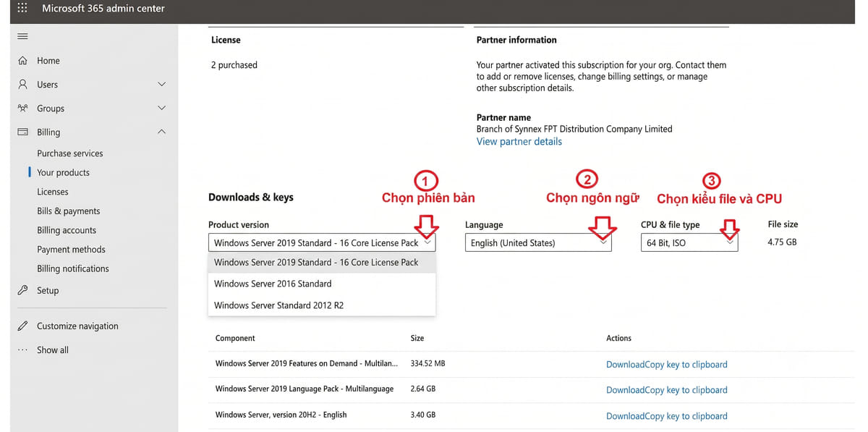The image size is (868, 432).
Task: Go to Home in sidebar
Action: 48,61
